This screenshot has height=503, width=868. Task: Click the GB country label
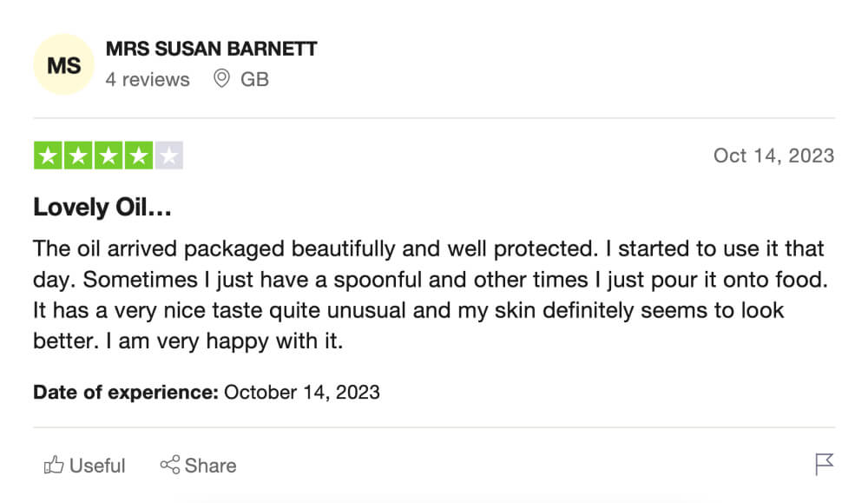click(254, 79)
